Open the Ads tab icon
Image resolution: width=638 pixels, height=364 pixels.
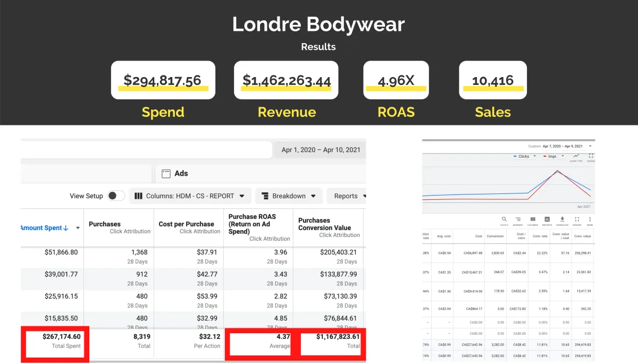[166, 173]
